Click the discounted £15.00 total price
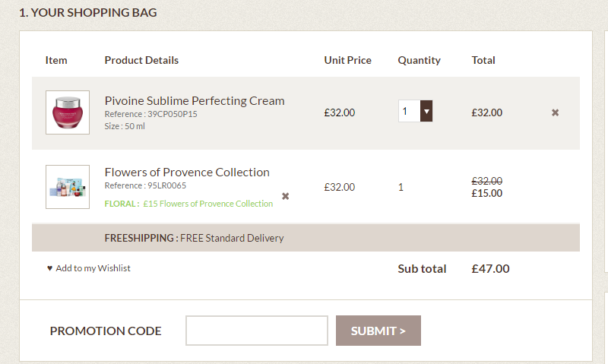608x364 pixels. [486, 193]
